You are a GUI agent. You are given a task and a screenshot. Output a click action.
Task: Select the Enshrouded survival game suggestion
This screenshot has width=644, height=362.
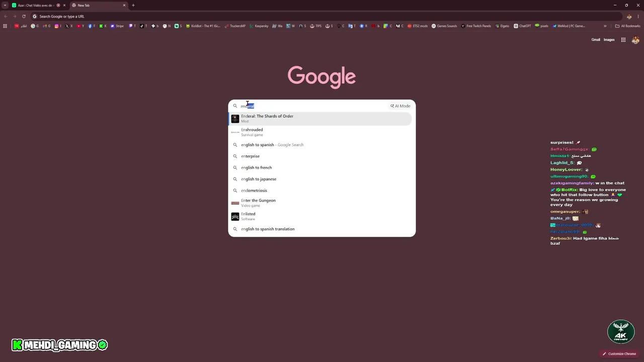pos(321,132)
